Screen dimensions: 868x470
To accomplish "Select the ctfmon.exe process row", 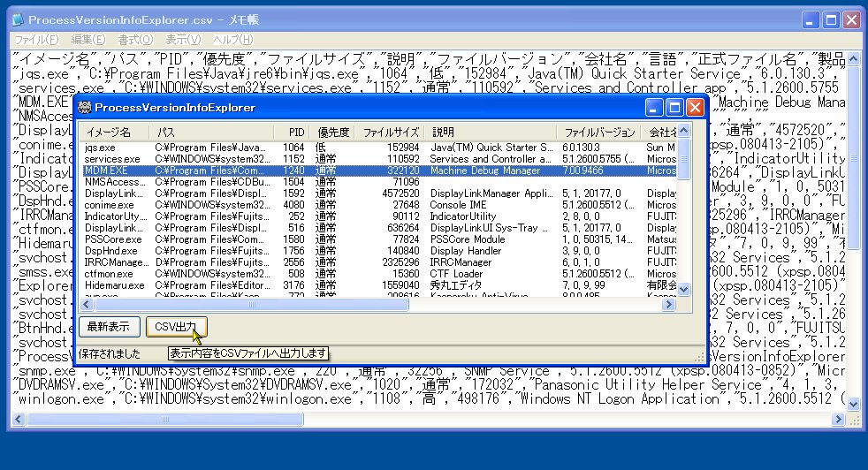I will tap(379, 274).
